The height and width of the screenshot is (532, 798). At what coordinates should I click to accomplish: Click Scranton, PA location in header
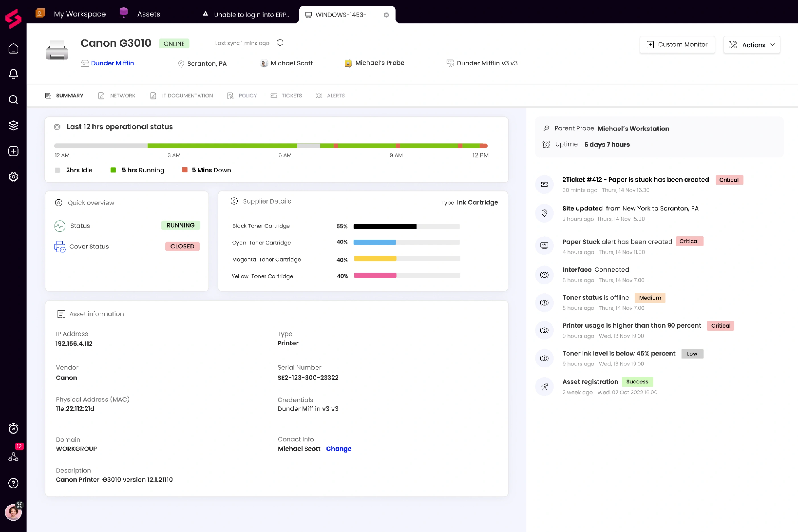point(202,63)
